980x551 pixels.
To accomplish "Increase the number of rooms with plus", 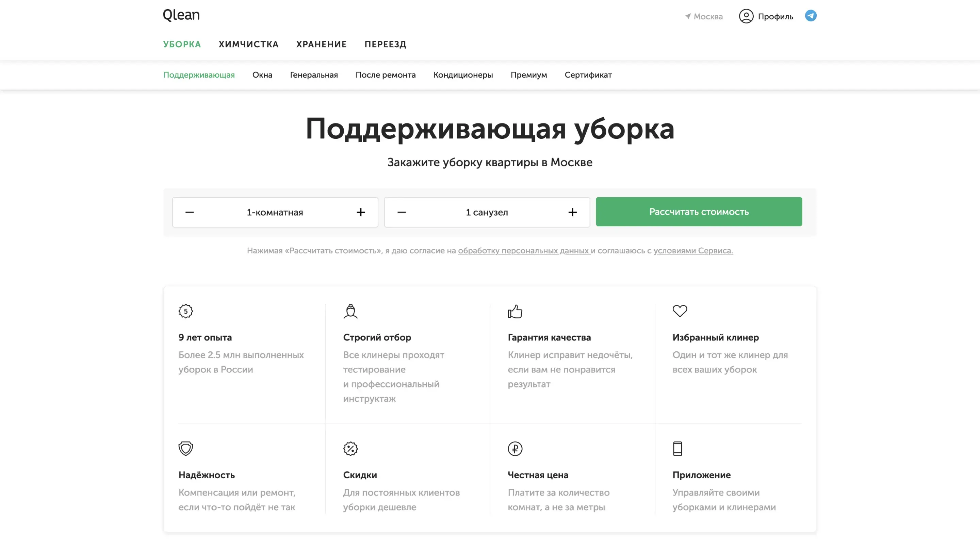I will (x=361, y=212).
